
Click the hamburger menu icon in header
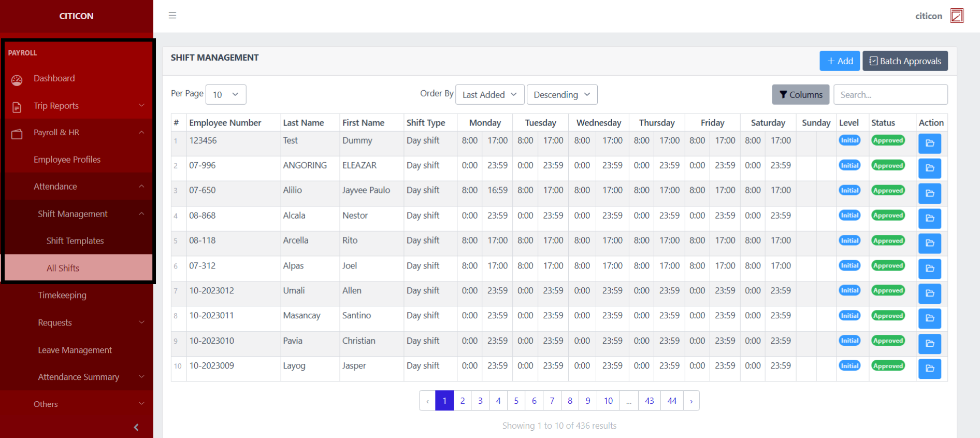pos(172,16)
